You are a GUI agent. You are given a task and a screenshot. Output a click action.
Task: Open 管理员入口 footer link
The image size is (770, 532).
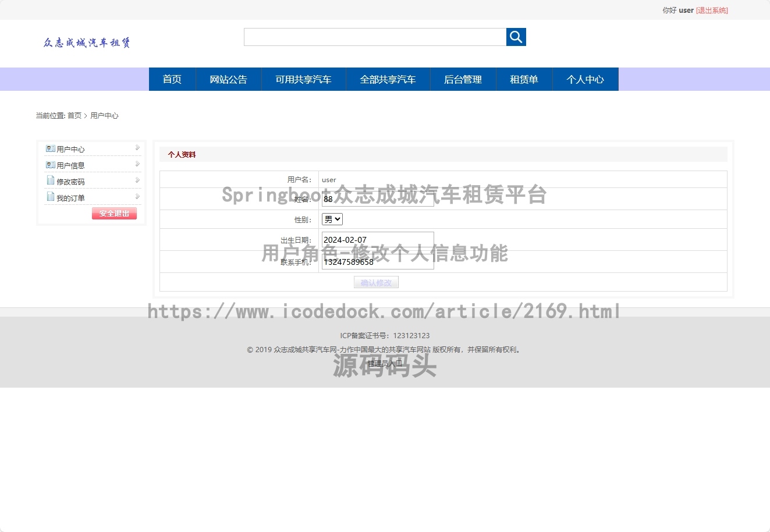[385, 364]
